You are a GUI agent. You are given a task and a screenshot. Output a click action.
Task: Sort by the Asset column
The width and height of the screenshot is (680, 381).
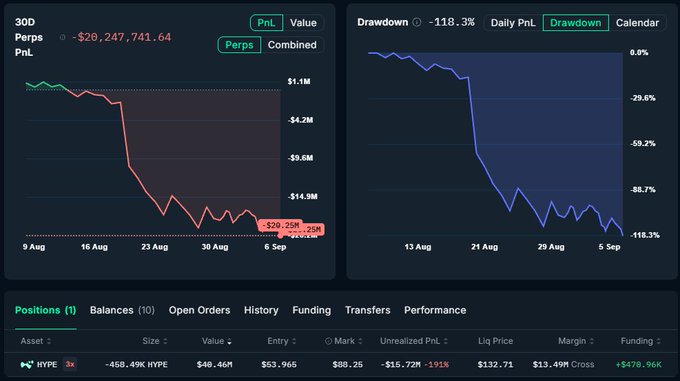coord(36,341)
